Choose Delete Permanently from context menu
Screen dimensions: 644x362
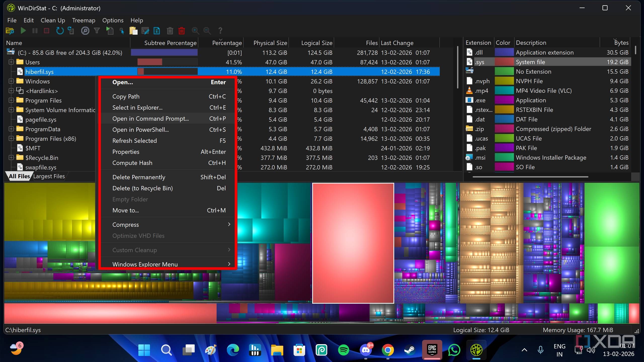(168, 177)
